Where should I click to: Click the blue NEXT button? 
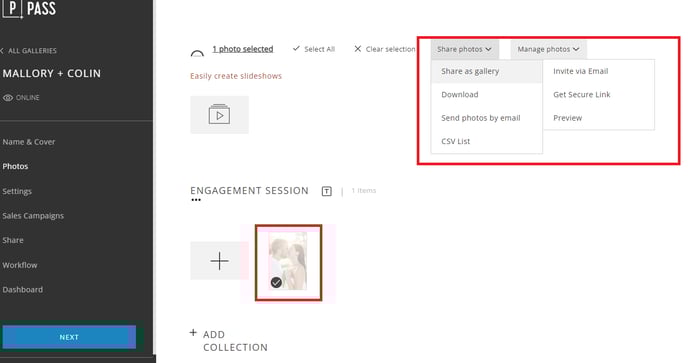click(x=69, y=337)
